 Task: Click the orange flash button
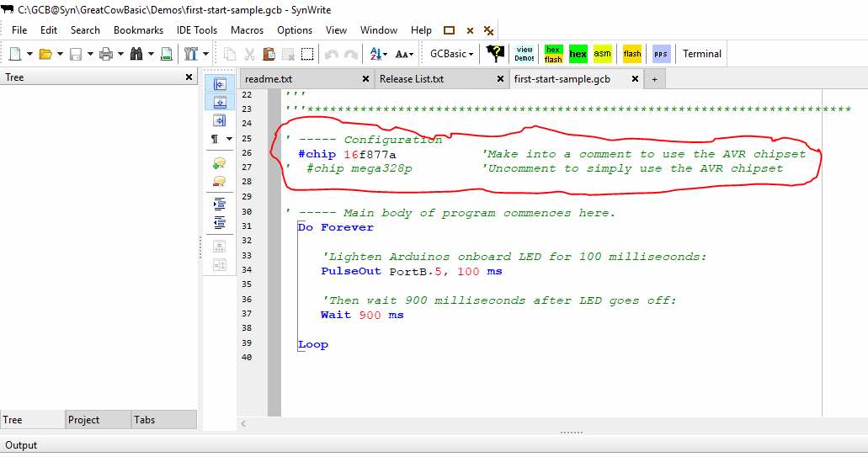(632, 54)
